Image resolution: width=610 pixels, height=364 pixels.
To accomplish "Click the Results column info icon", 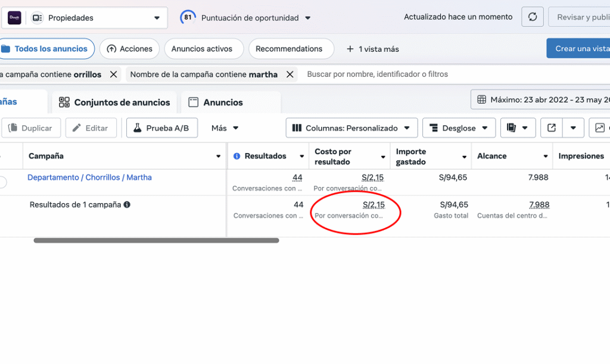I will point(236,156).
